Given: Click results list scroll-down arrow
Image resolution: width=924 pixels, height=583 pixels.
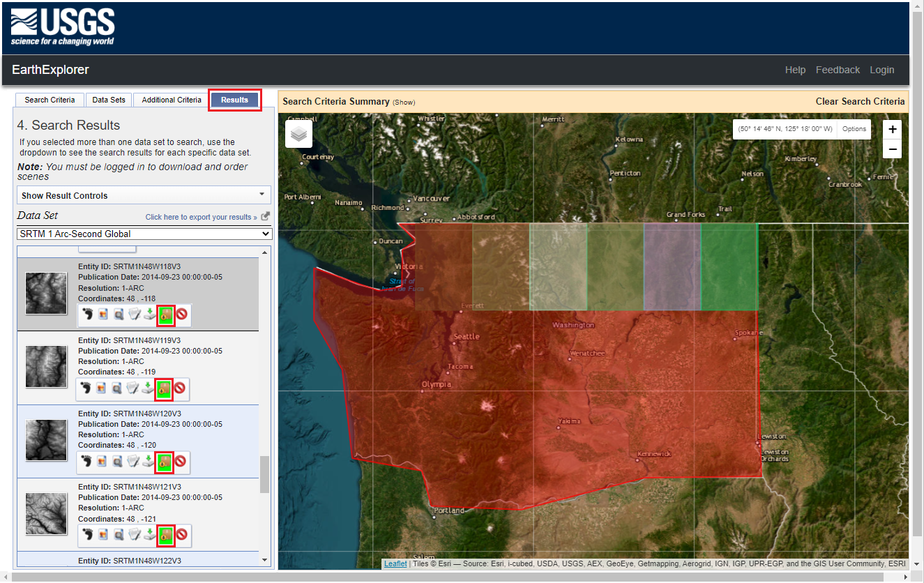Looking at the screenshot, I should pos(264,559).
